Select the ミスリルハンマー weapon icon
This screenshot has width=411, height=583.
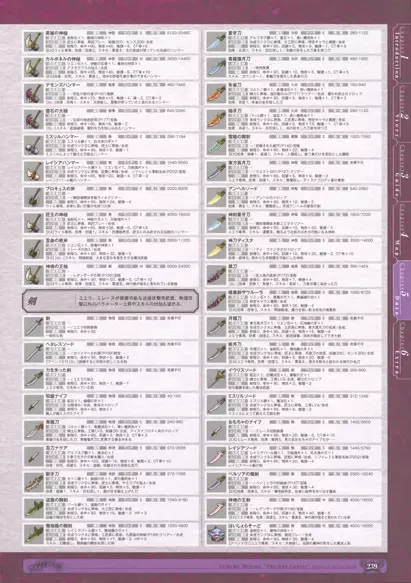(34, 145)
